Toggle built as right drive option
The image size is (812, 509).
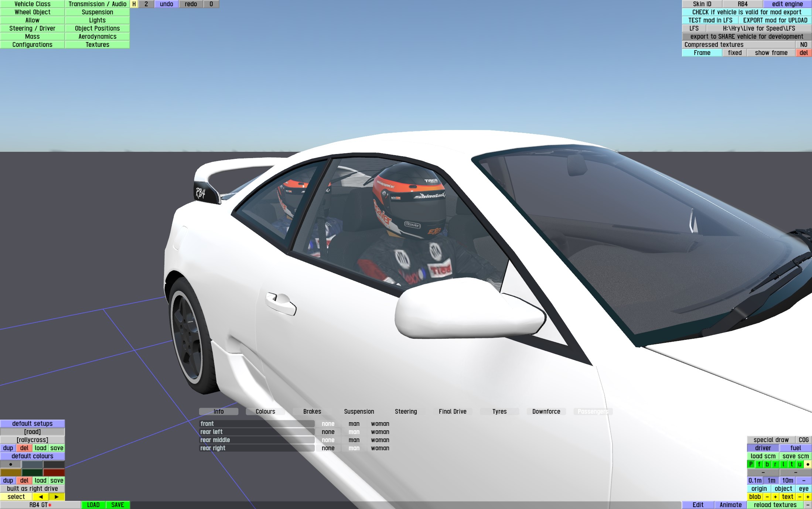[x=33, y=489]
